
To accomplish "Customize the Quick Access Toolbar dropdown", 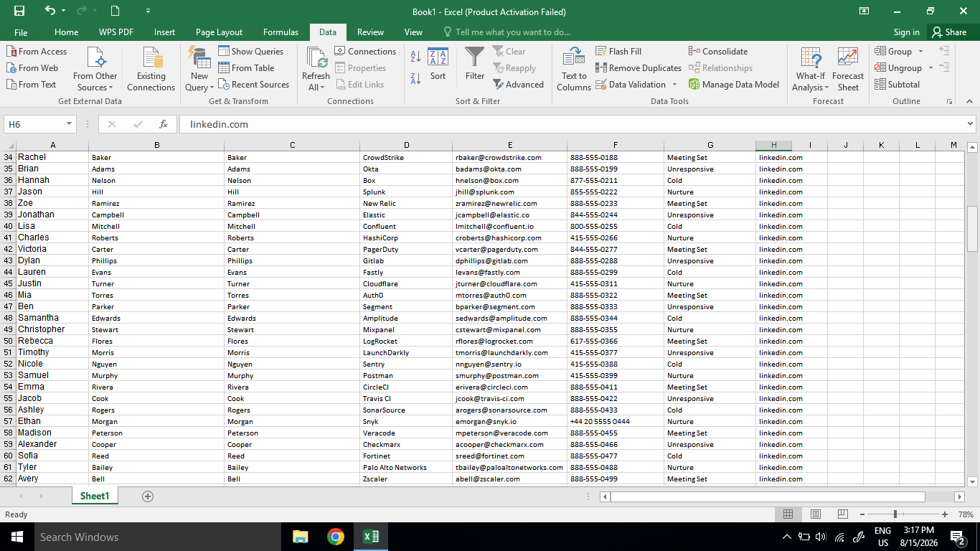I will click(148, 11).
